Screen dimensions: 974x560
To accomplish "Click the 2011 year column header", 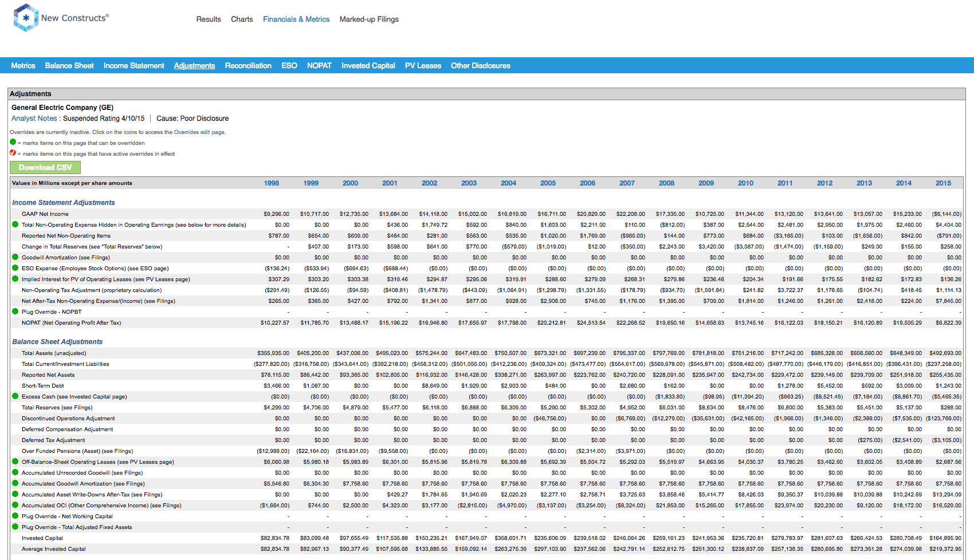I will click(x=786, y=183).
